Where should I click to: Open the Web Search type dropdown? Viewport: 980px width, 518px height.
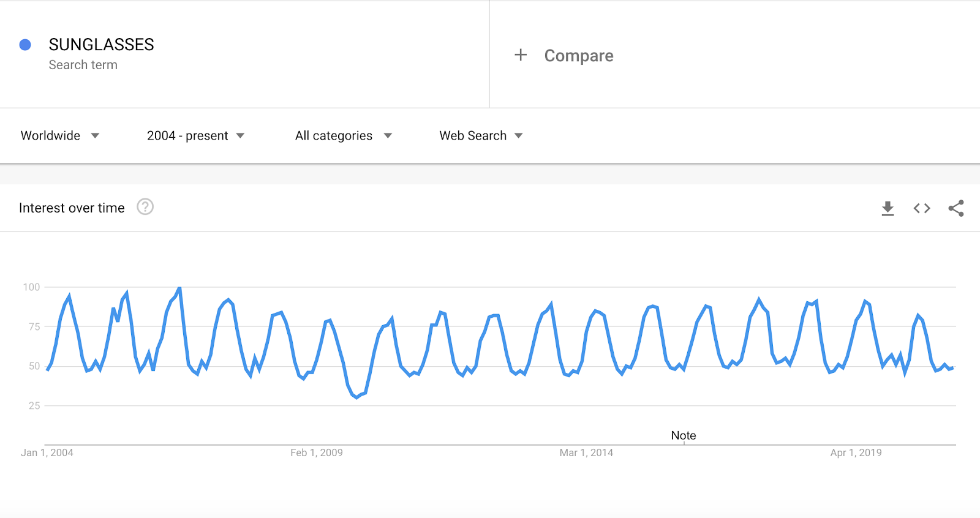coord(481,135)
